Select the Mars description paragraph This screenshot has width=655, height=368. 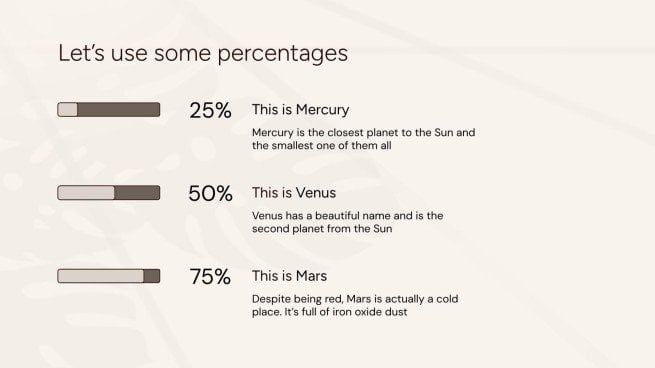(x=355, y=305)
